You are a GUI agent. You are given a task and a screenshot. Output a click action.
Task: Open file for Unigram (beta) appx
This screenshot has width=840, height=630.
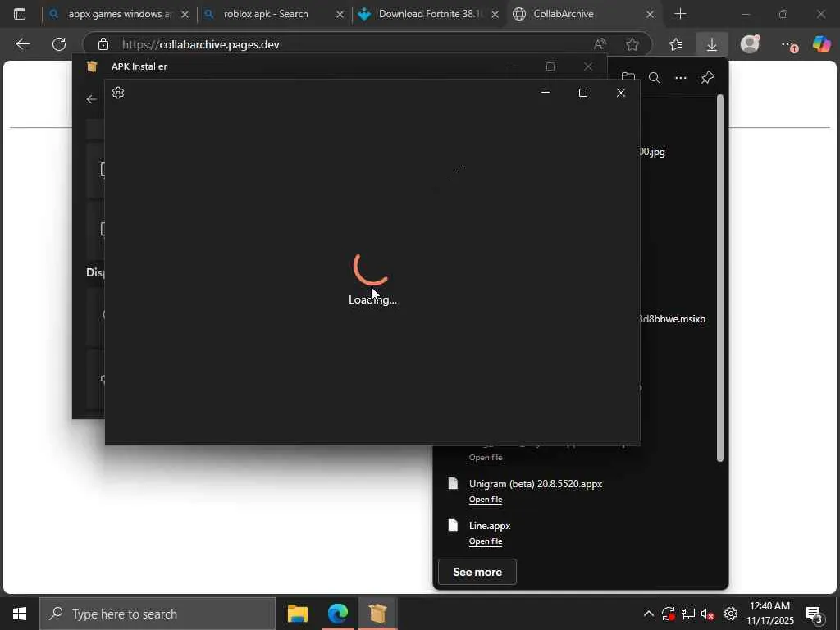point(486,500)
